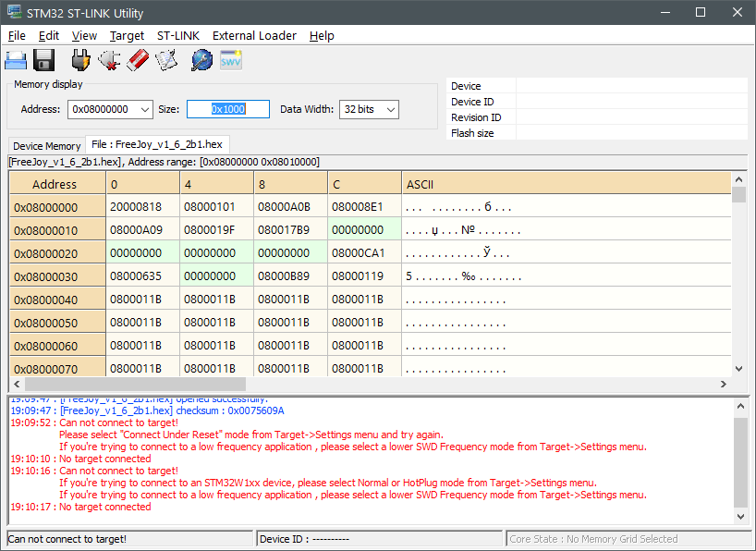Expand the Address dropdown
756x551 pixels.
[x=144, y=109]
